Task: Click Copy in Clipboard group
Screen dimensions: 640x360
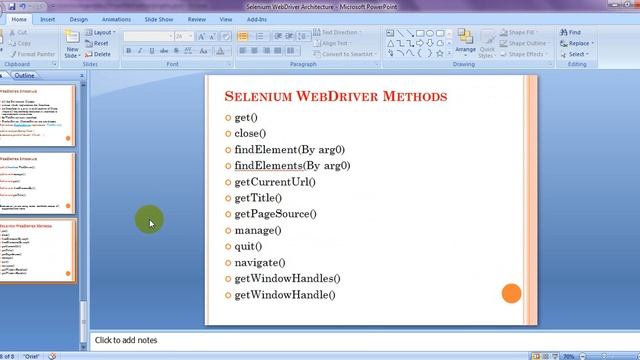Action: [20, 43]
